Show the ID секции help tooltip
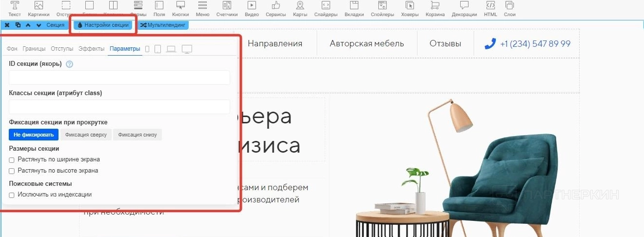 69,64
